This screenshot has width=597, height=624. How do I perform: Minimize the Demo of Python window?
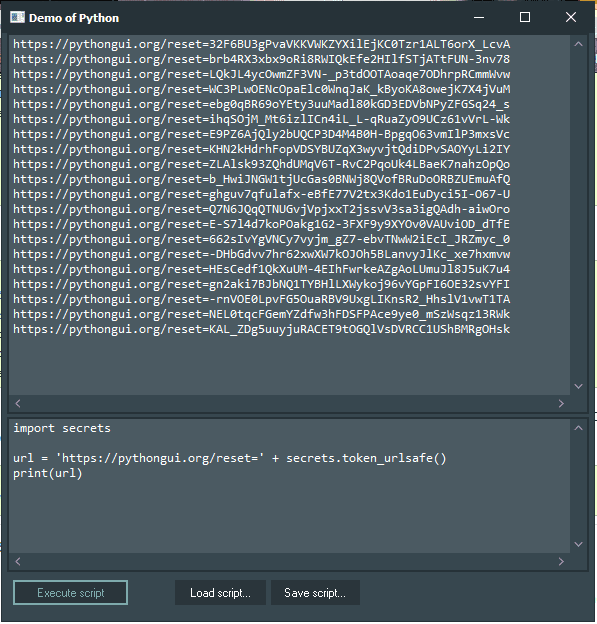click(x=479, y=18)
